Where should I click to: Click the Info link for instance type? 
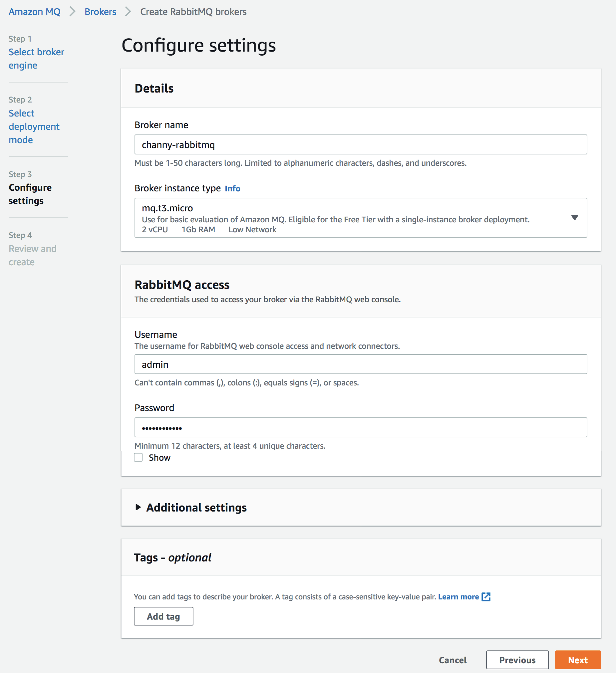click(x=232, y=189)
